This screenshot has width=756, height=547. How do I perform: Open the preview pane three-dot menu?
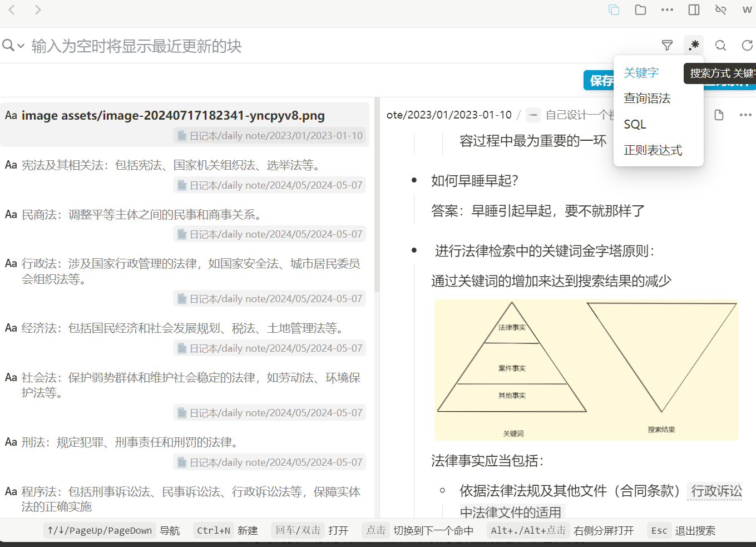[745, 115]
